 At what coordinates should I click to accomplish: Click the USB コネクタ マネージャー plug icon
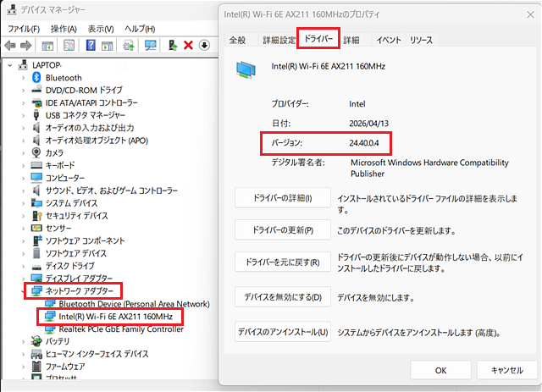click(x=36, y=115)
